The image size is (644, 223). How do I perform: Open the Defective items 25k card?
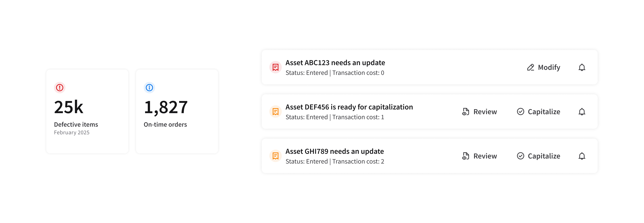pos(87,112)
